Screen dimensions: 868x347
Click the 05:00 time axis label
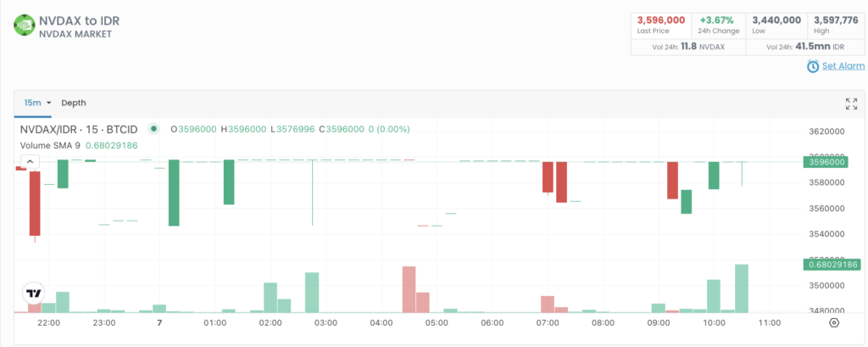point(437,323)
